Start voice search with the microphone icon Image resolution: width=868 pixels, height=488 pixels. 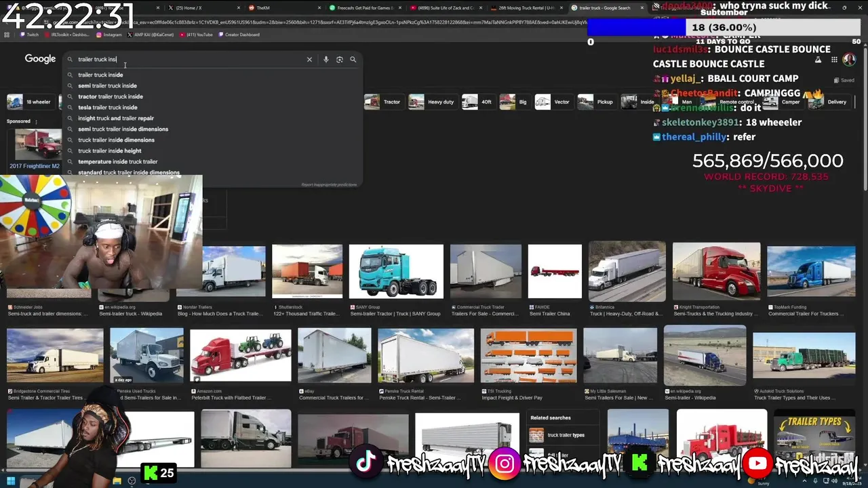325,60
